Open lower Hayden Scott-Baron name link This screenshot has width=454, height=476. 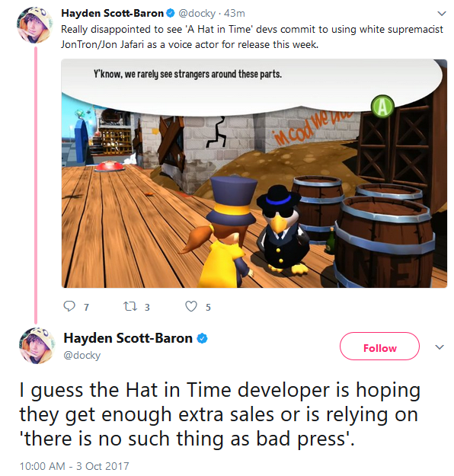128,338
